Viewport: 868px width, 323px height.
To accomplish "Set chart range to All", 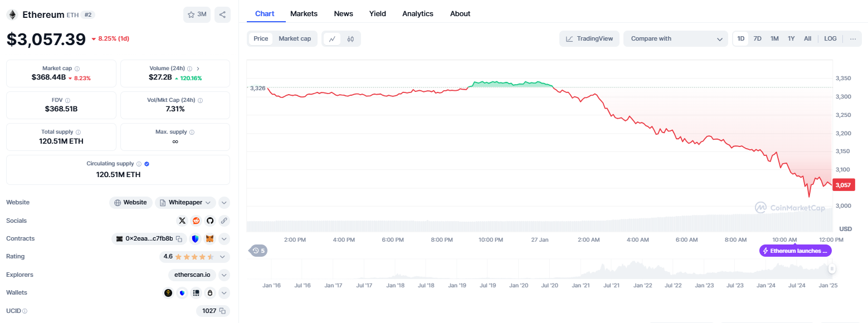I will (x=807, y=38).
